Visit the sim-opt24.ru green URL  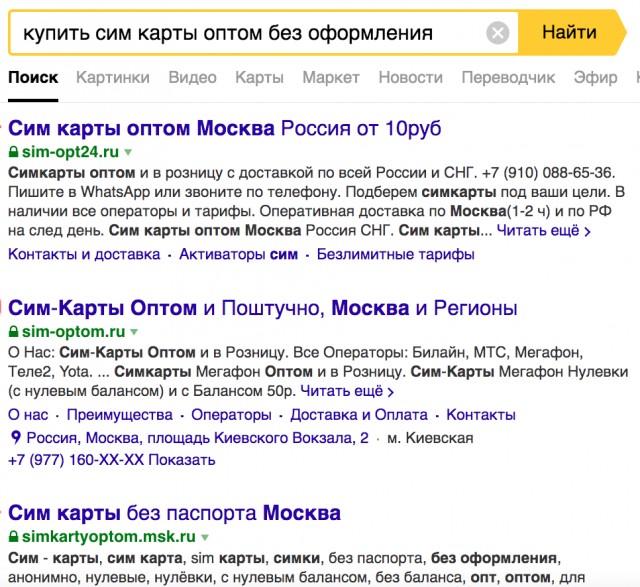70,152
